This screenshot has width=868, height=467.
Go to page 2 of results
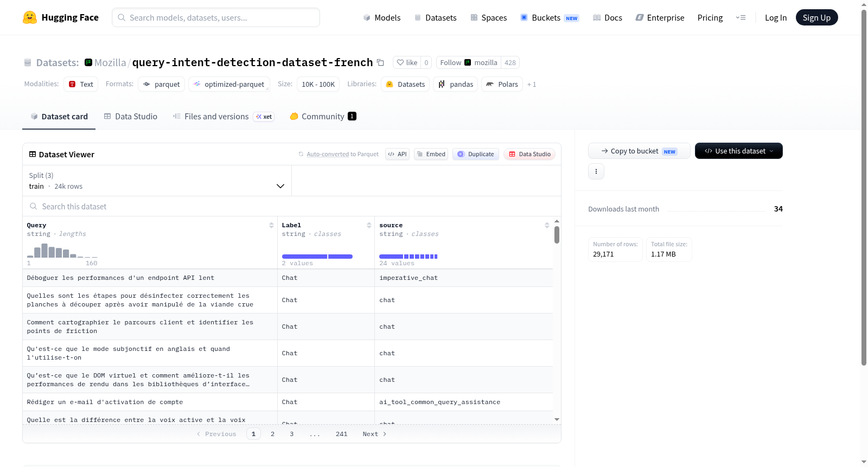coord(272,434)
